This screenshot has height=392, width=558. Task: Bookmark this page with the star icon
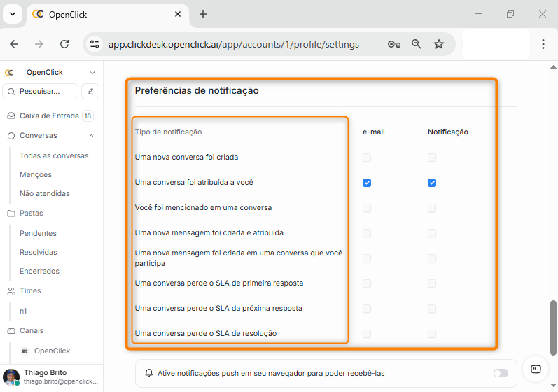coord(439,44)
